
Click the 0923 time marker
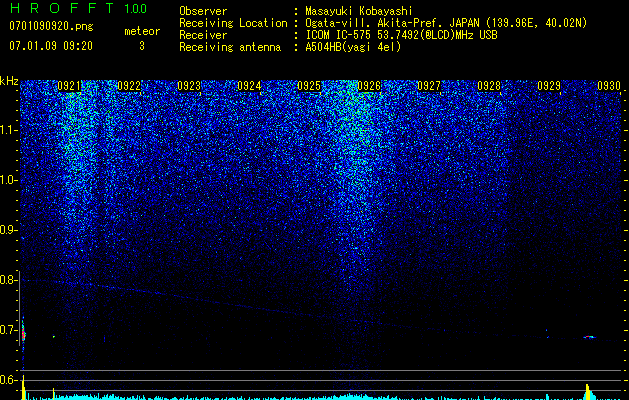[189, 86]
